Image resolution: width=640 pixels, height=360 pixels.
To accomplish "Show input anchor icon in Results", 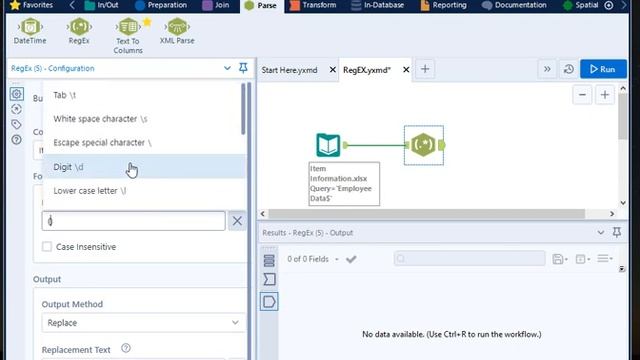I will [269, 280].
